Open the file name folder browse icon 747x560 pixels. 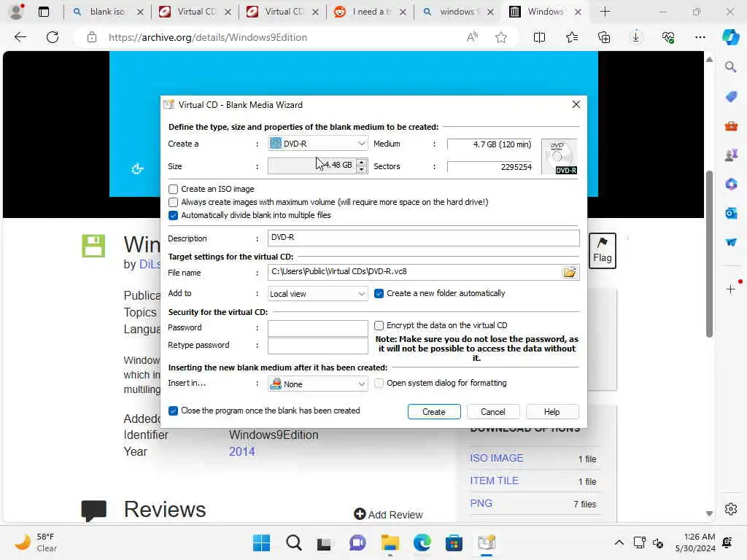click(569, 273)
